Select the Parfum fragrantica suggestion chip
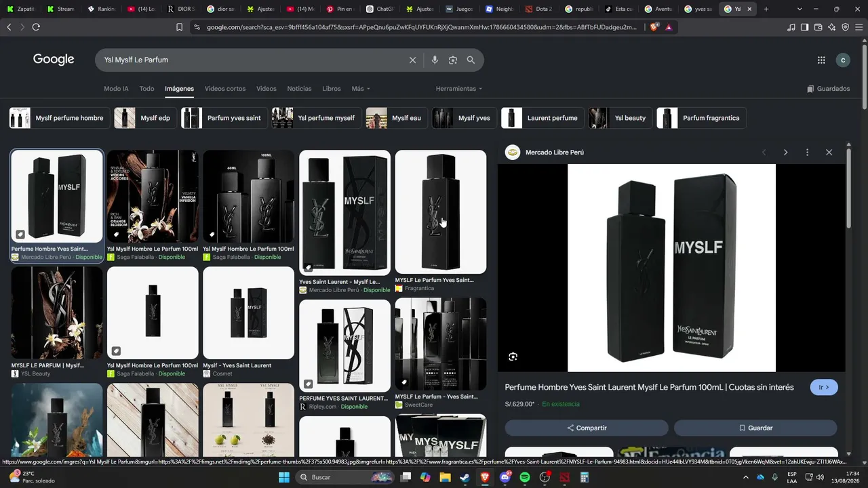The image size is (868, 488). (x=701, y=118)
